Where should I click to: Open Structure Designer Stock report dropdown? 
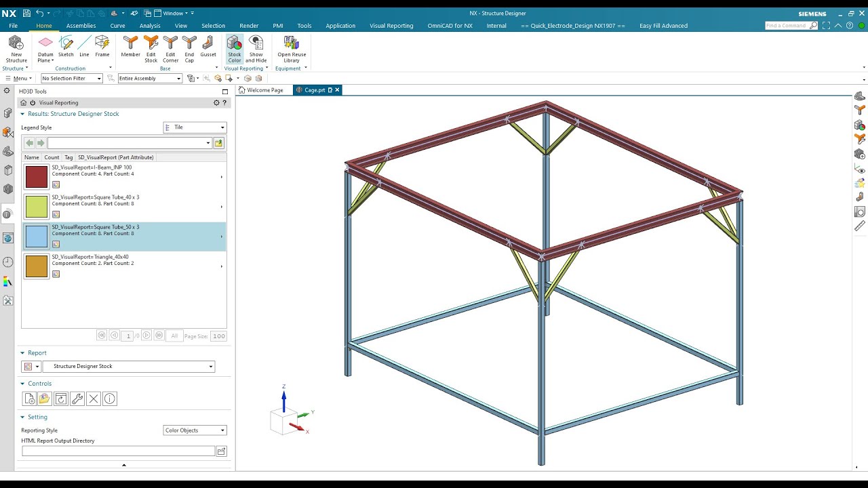[x=129, y=367]
